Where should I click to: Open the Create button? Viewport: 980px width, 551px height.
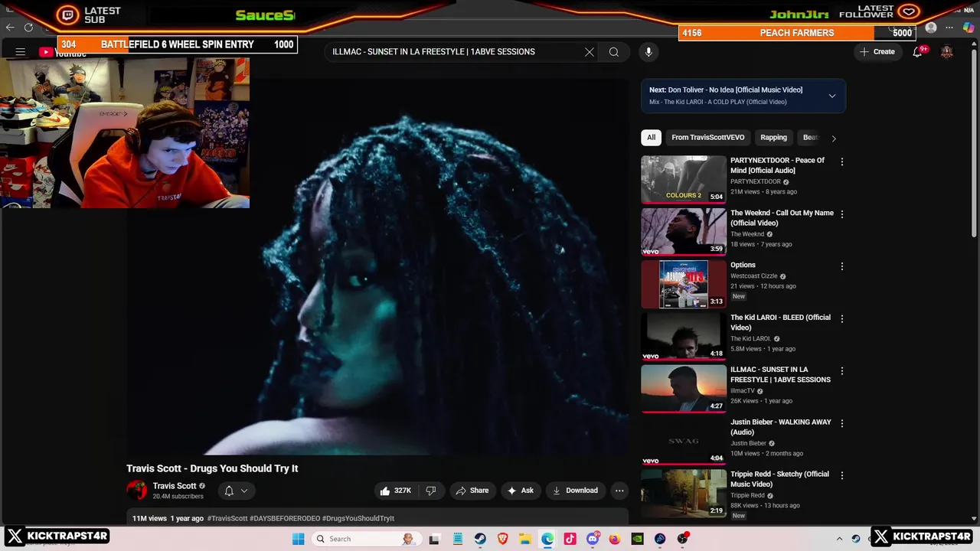pos(877,52)
